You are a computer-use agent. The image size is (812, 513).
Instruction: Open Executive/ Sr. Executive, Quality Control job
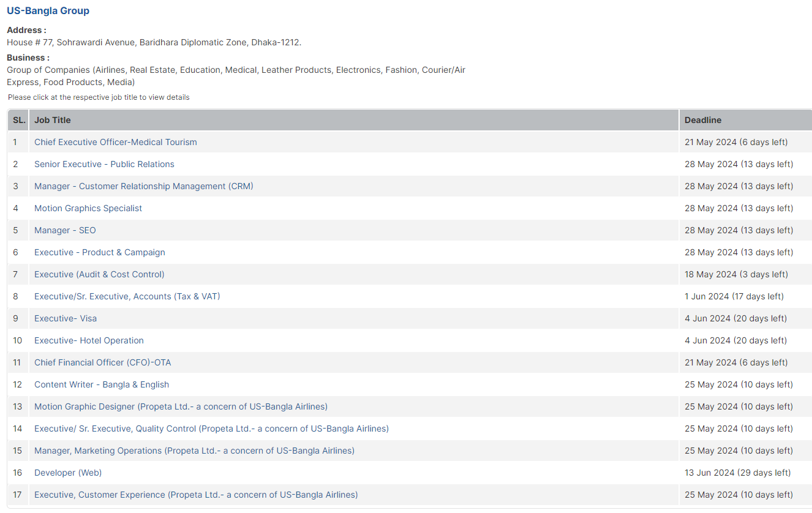211,429
